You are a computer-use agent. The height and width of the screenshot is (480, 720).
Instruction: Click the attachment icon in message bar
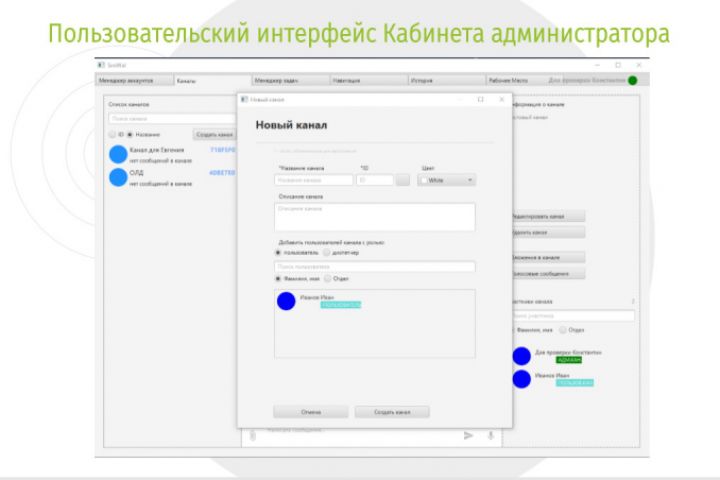point(253,435)
